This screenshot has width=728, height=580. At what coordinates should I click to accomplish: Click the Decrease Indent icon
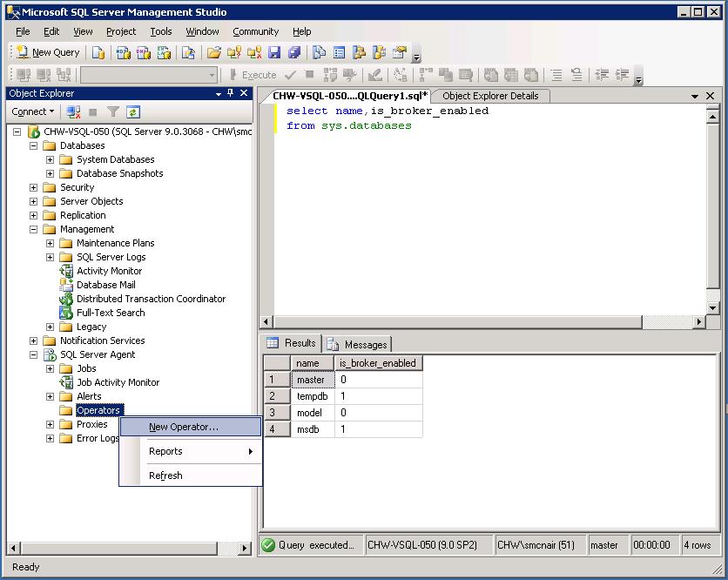click(602, 75)
